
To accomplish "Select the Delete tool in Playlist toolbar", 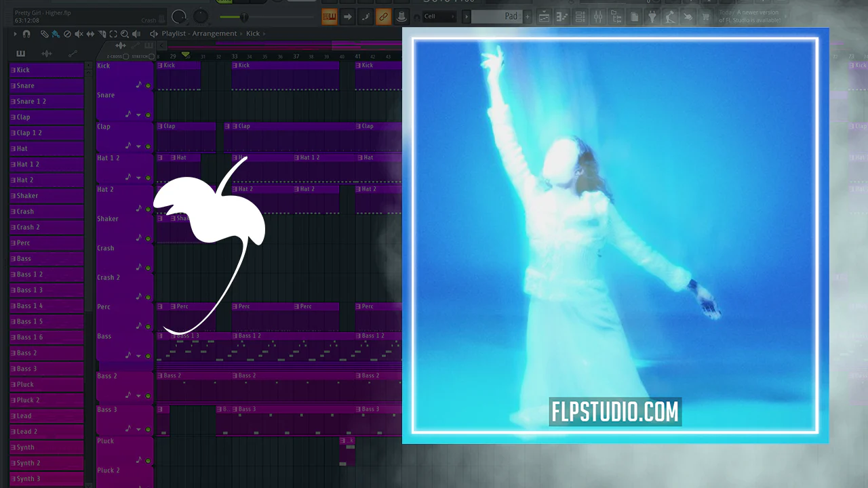I will 67,34.
